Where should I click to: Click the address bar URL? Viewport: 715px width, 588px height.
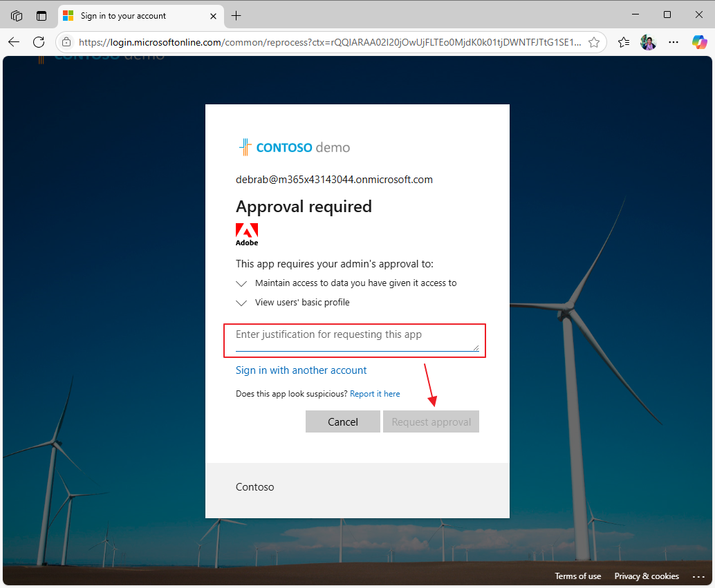pos(330,42)
